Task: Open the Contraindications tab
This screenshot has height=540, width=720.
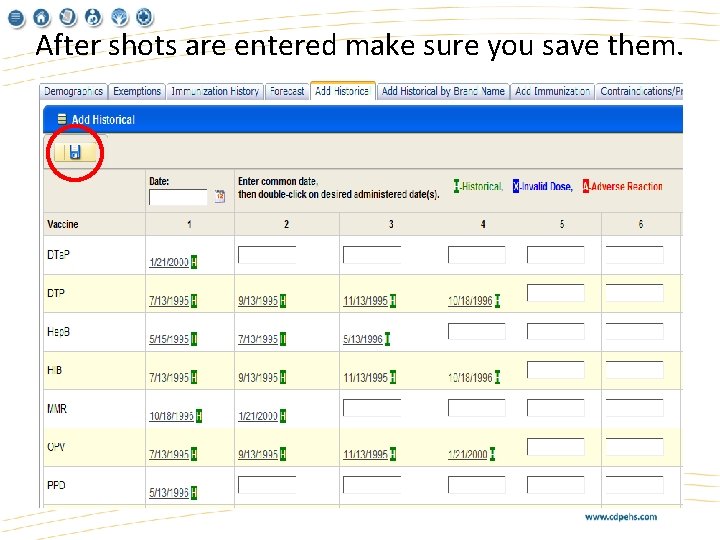Action: (640, 91)
